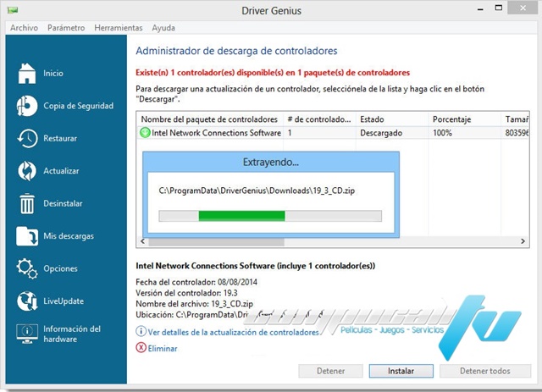The image size is (542, 392).
Task: Click the Mis descargas folder icon
Action: coord(27,236)
